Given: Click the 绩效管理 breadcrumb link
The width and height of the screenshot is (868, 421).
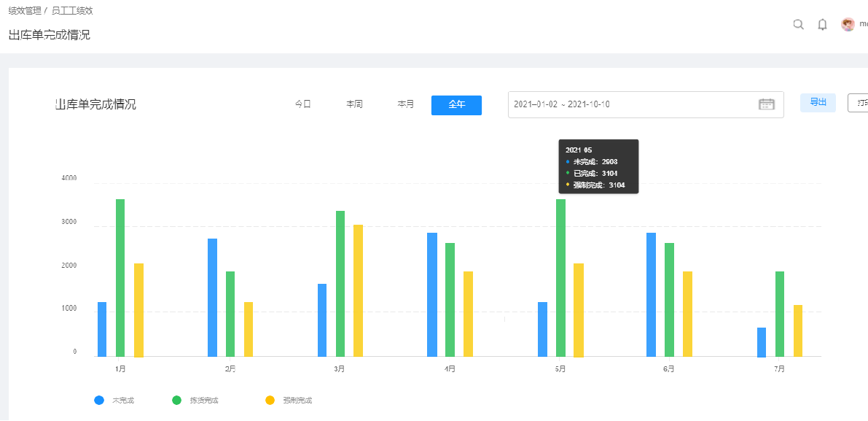Looking at the screenshot, I should [x=25, y=11].
